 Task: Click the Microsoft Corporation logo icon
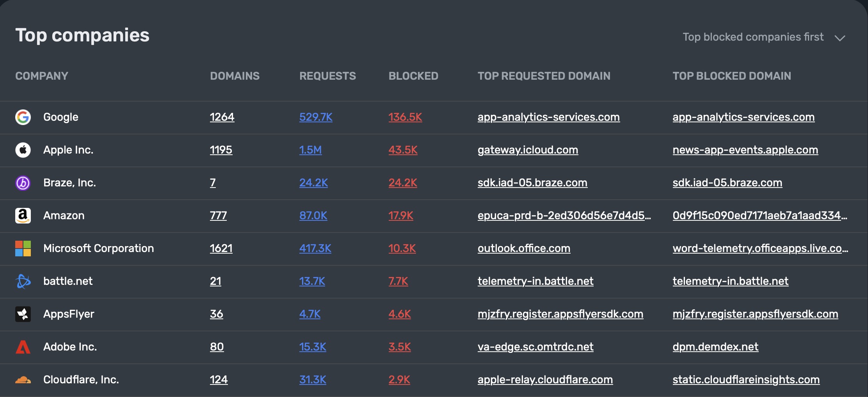coord(23,249)
